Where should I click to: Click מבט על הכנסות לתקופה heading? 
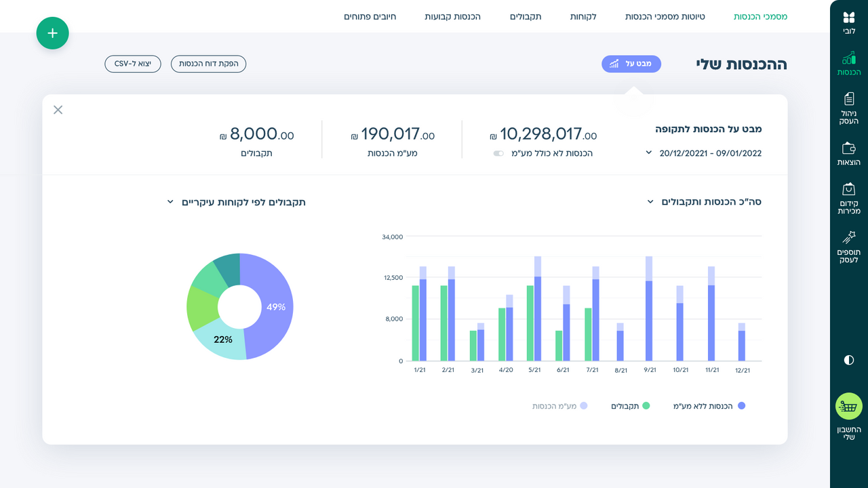[x=709, y=129]
